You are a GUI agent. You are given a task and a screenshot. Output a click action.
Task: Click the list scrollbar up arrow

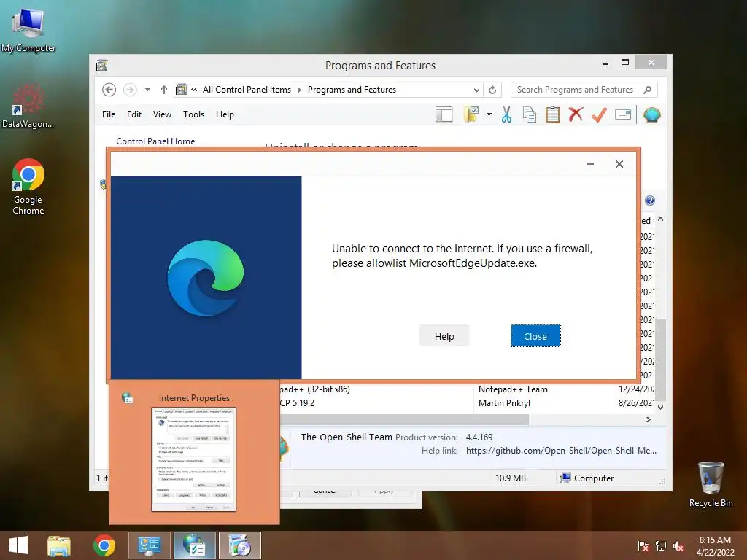coord(660,219)
